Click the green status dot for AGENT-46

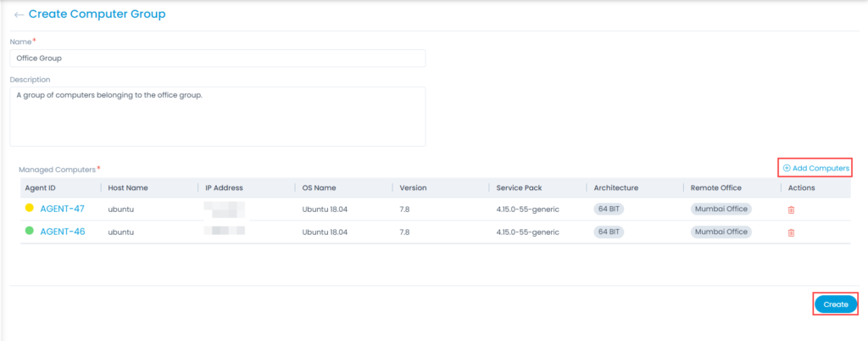click(30, 232)
